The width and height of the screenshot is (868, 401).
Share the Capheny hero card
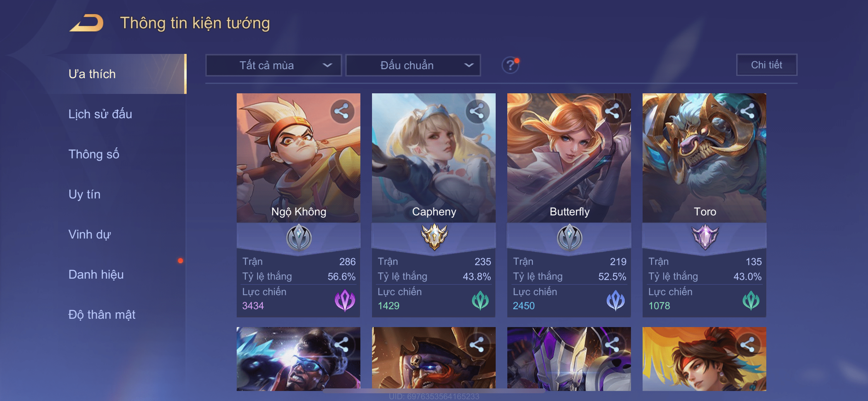[x=477, y=111]
